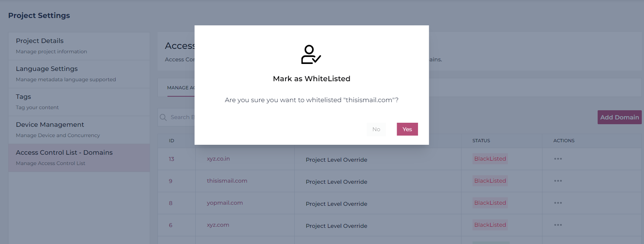Viewport: 644px width, 244px height.
Task: Open actions menu for thisismail.com row
Action: [558, 181]
